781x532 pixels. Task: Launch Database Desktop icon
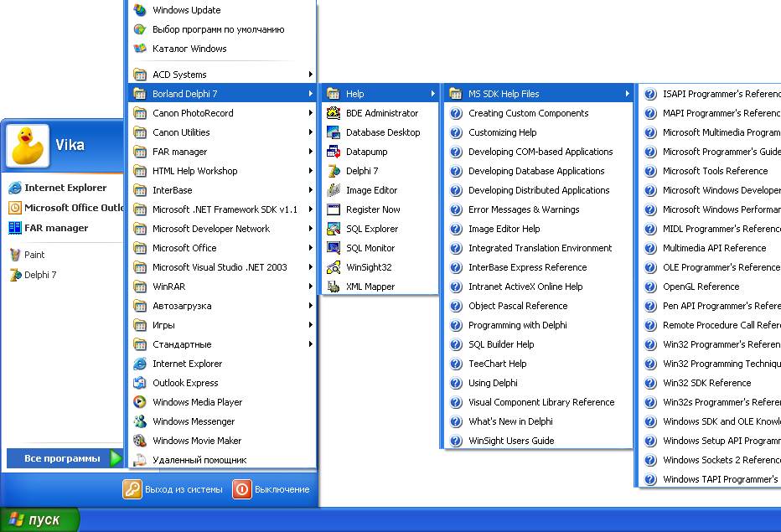(x=334, y=132)
